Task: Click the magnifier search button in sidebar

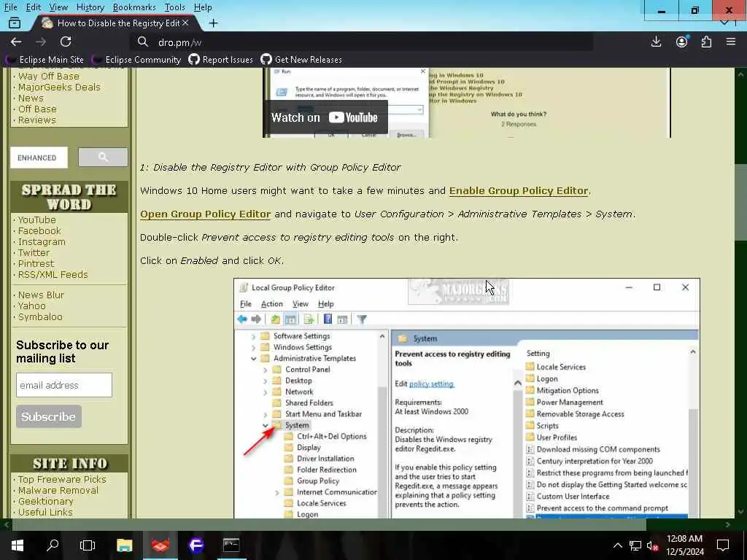Action: pos(103,157)
